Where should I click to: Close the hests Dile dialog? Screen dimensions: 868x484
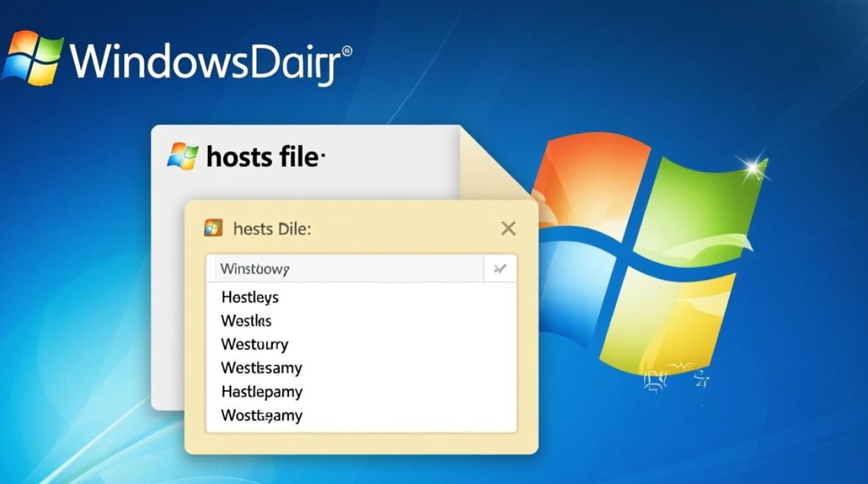tap(508, 228)
